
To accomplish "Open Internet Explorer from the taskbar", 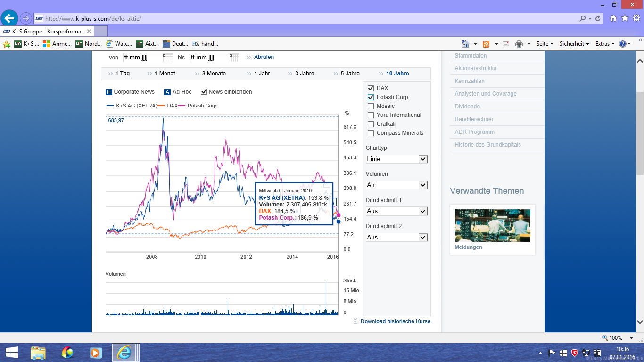I will coord(124,352).
